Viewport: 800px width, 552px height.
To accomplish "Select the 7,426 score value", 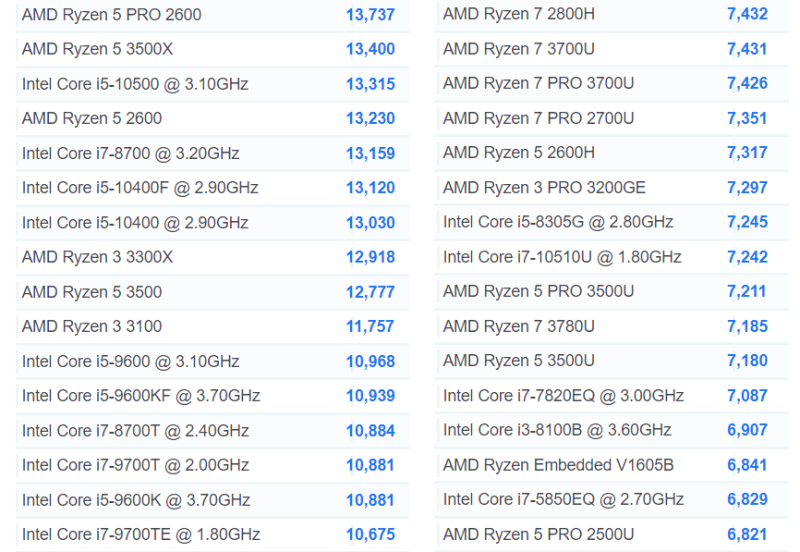I will pyautogui.click(x=747, y=83).
